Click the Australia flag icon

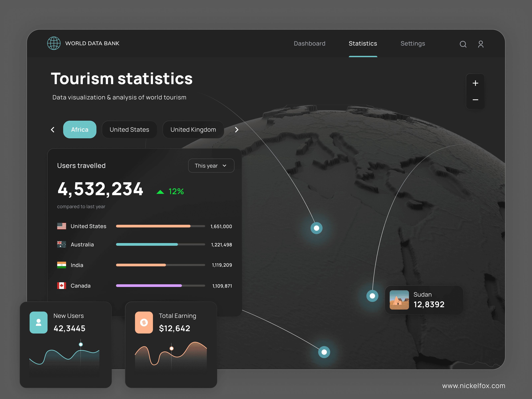click(61, 244)
